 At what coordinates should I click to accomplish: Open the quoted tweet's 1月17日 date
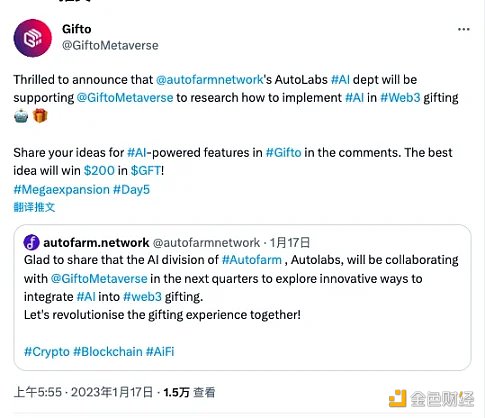[290, 243]
